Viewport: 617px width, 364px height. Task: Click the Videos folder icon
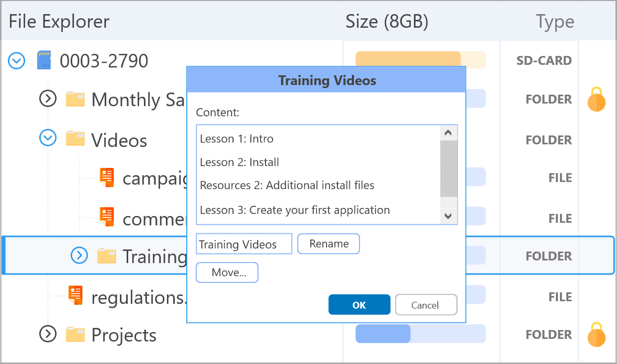point(76,139)
